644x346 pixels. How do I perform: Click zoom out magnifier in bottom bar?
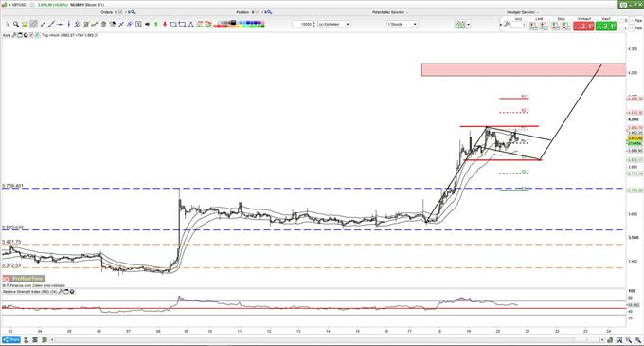(629, 339)
